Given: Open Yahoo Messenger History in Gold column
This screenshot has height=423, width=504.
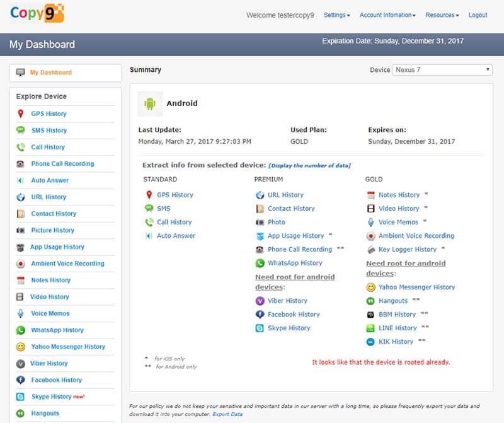Looking at the screenshot, I should point(416,287).
